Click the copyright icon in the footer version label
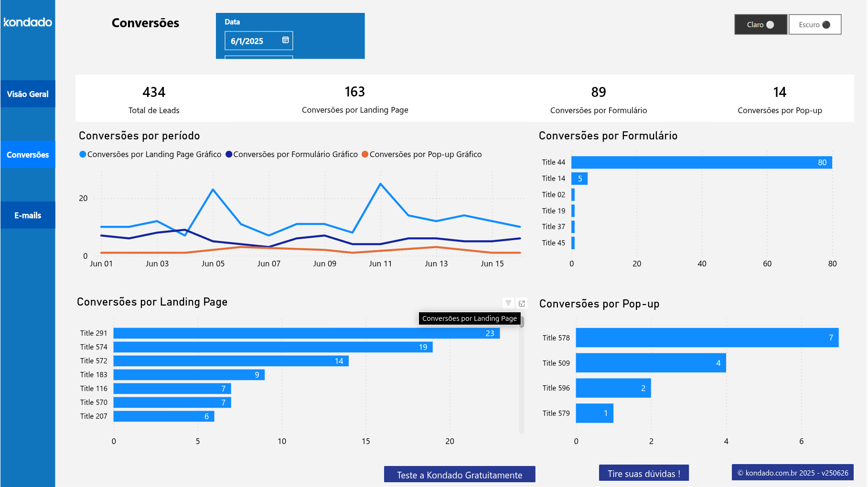Viewport: 868px width, 487px height. click(741, 473)
